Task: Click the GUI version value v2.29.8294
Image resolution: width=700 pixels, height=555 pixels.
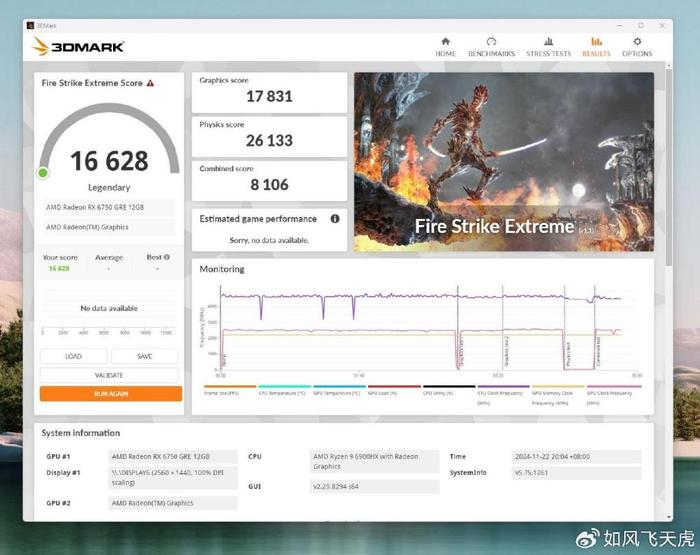Action: (x=375, y=486)
